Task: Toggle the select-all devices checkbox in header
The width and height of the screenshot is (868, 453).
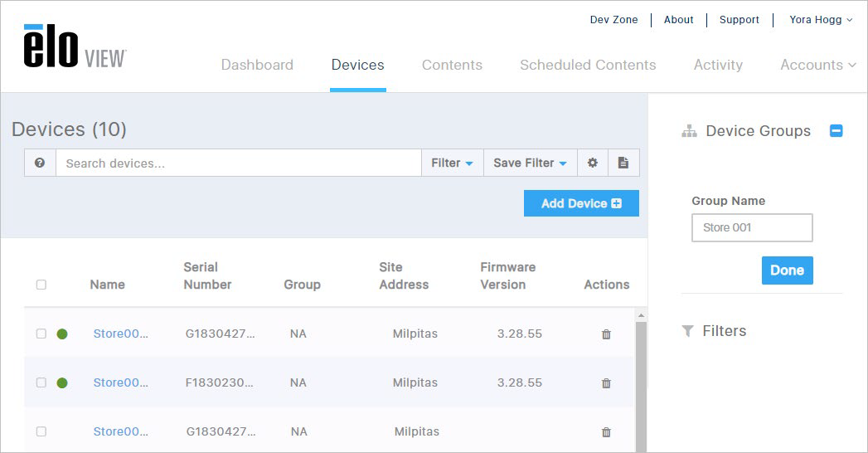Action: tap(41, 285)
